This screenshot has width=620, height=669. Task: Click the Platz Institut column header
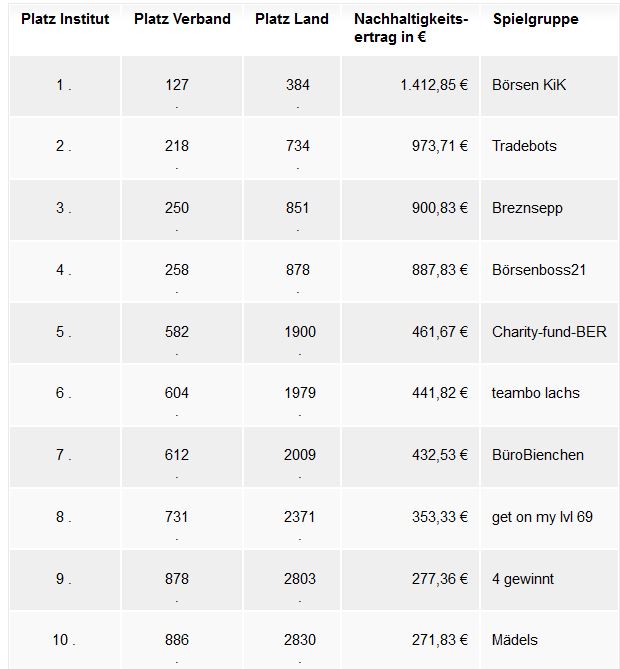[65, 19]
